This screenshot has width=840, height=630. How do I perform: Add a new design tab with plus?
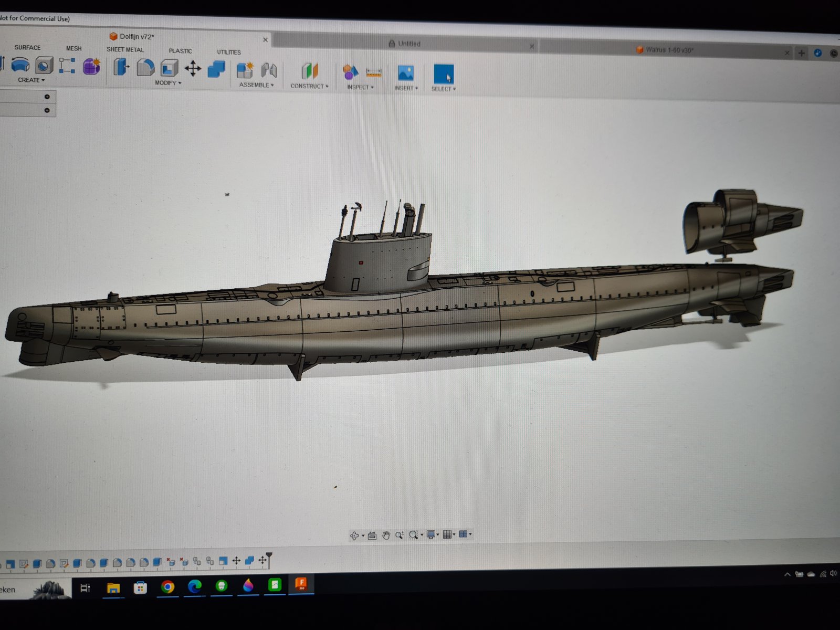coord(801,53)
